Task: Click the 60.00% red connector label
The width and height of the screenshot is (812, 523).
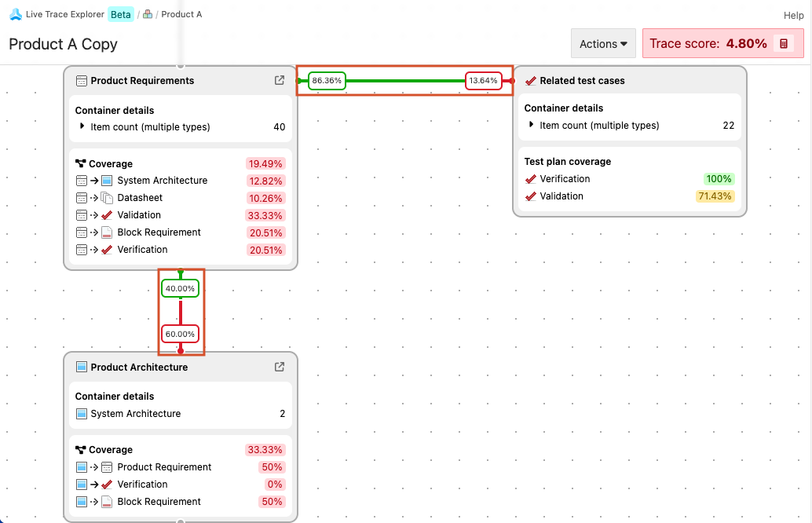Action: click(180, 334)
